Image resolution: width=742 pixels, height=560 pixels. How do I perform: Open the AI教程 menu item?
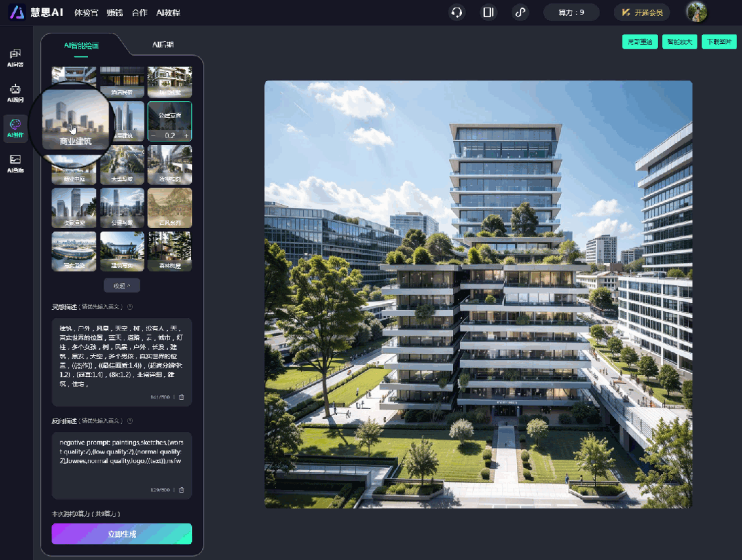pyautogui.click(x=168, y=12)
